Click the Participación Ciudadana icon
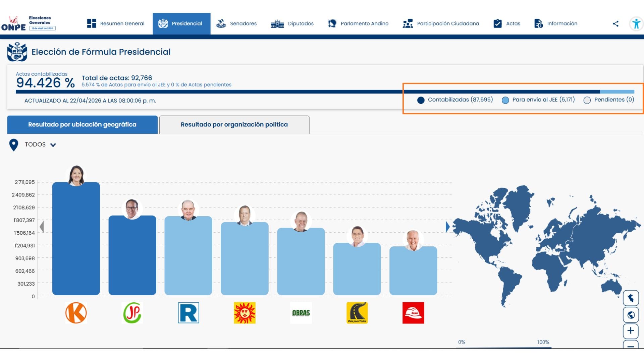This screenshot has height=362, width=644. click(x=407, y=23)
